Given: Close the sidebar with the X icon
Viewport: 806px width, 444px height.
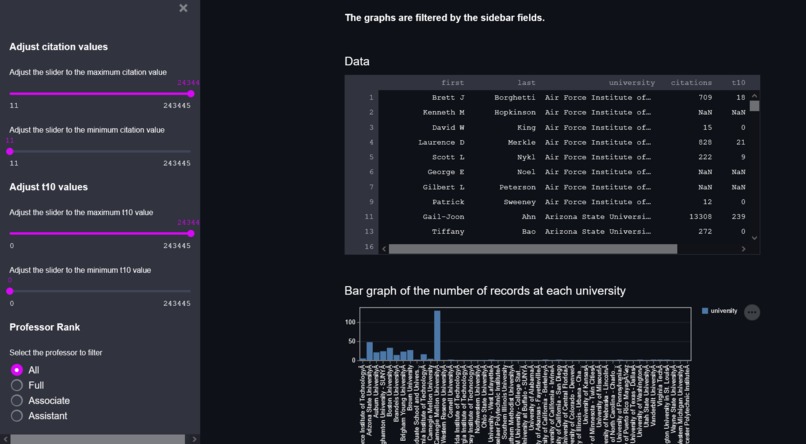Looking at the screenshot, I should tap(183, 8).
